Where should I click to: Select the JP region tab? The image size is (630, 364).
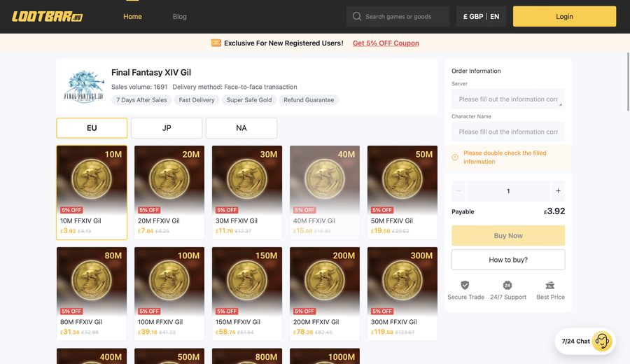167,128
